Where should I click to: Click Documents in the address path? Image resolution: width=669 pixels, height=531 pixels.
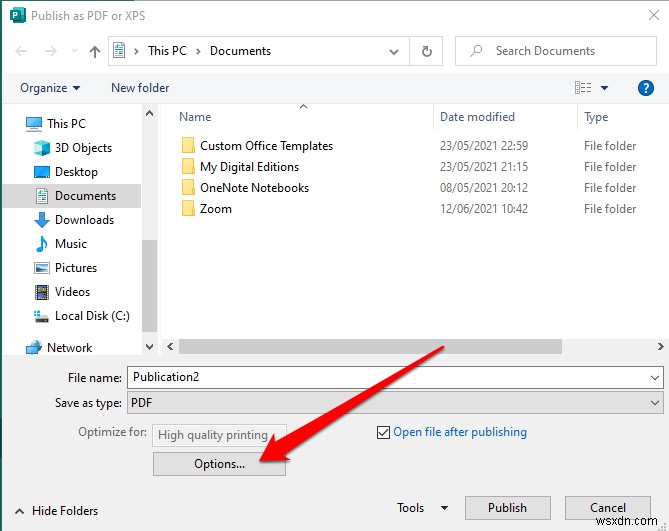click(x=240, y=51)
